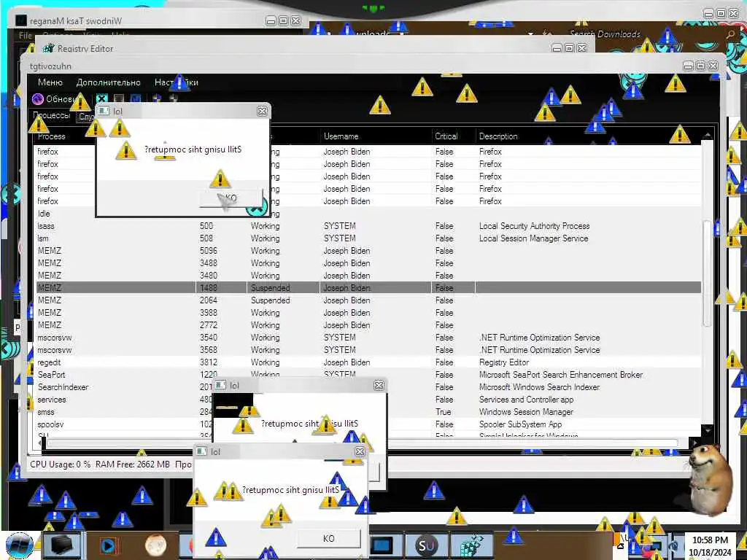Select the suspended MEMZ row with PID 1488
This screenshot has width=747, height=560.
pyautogui.click(x=368, y=287)
